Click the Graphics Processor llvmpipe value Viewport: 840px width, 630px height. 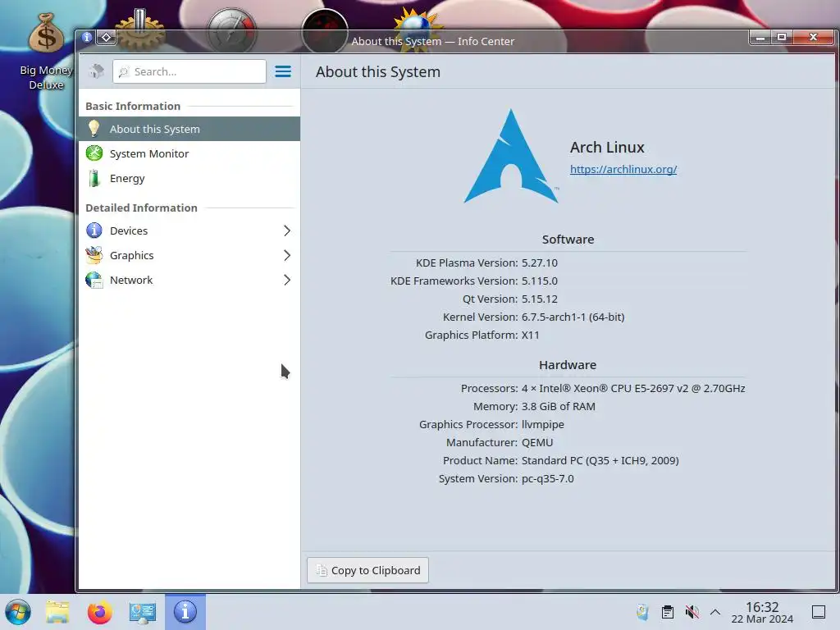[x=543, y=425]
